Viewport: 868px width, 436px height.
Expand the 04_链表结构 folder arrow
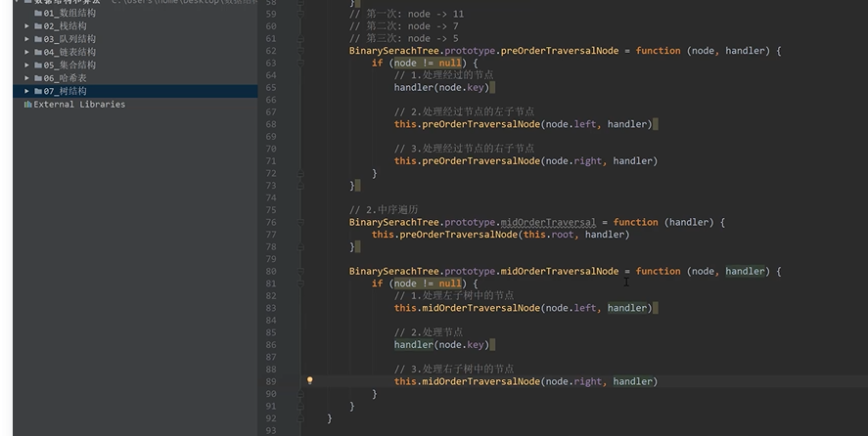coord(26,52)
